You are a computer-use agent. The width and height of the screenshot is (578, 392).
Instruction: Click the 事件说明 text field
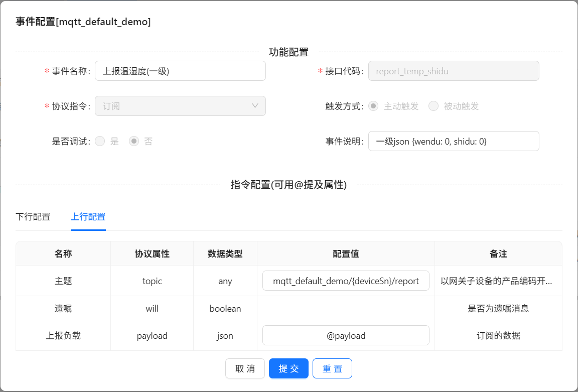click(454, 142)
